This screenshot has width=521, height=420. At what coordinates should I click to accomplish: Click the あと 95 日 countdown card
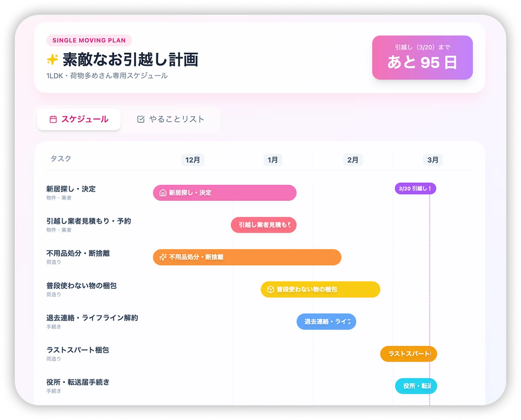[422, 58]
